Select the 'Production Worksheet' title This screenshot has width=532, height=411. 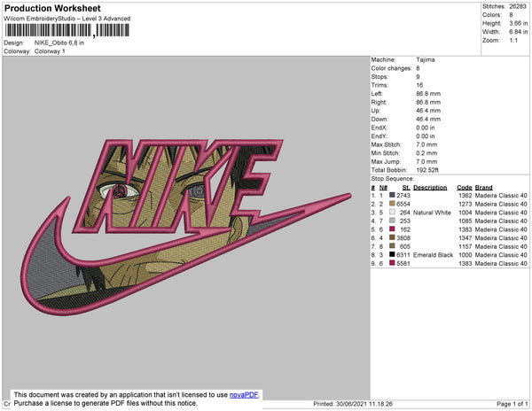[52, 9]
